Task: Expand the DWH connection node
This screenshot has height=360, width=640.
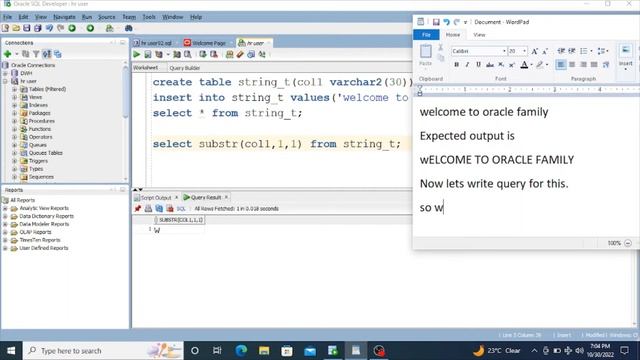Action: click(x=5, y=73)
